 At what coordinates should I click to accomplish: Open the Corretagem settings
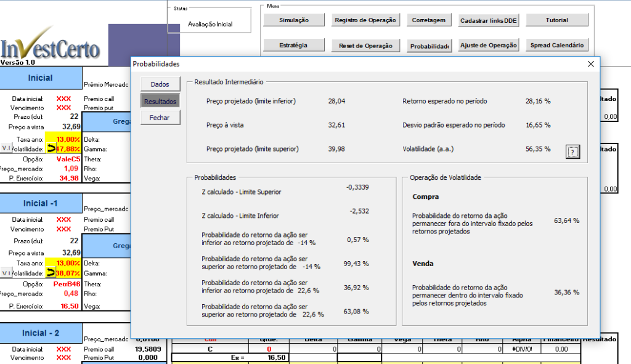tap(428, 20)
